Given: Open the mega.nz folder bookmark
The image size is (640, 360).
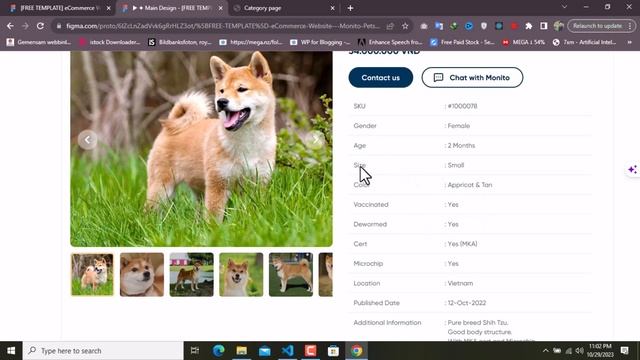Looking at the screenshot, I should (251, 42).
